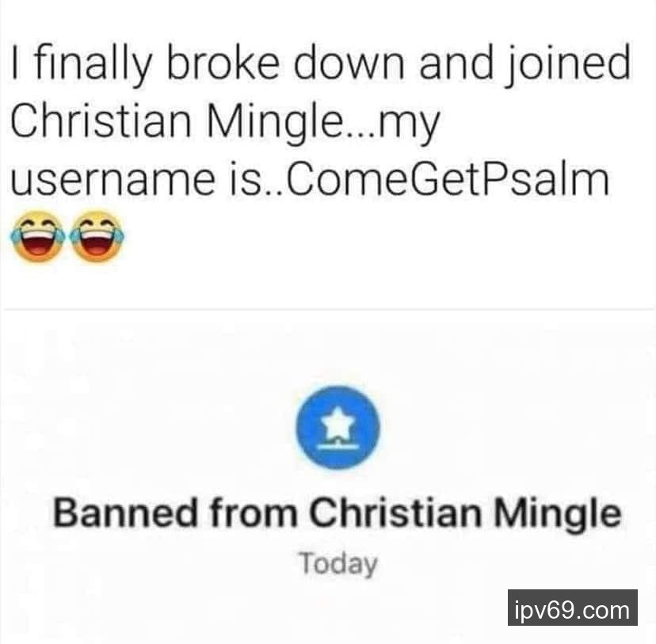Click Christian in the post's second line
656x644 pixels.
pos(101,121)
